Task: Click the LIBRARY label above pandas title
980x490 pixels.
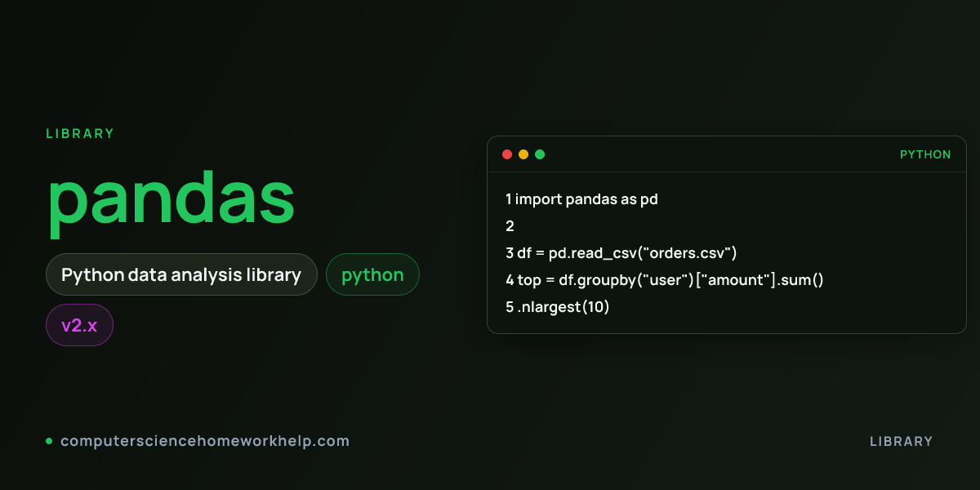Action: [80, 133]
